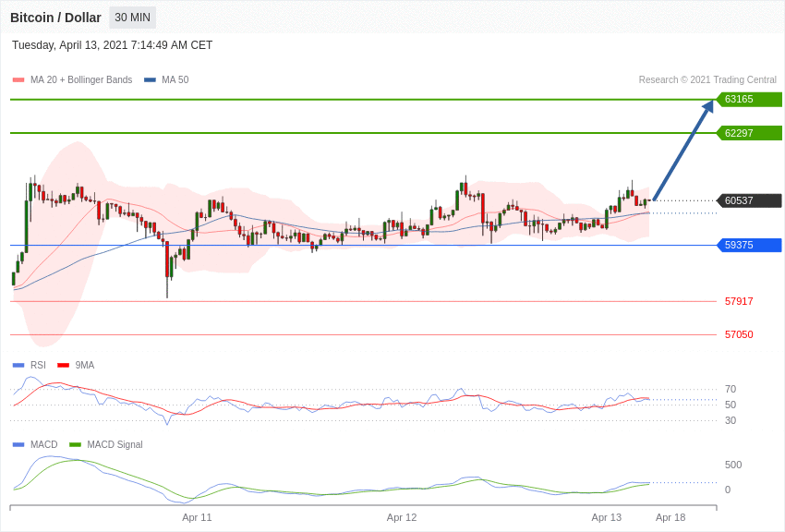Click the green MACD Signal legend marker
This screenshot has width=785, height=532.
tap(75, 444)
